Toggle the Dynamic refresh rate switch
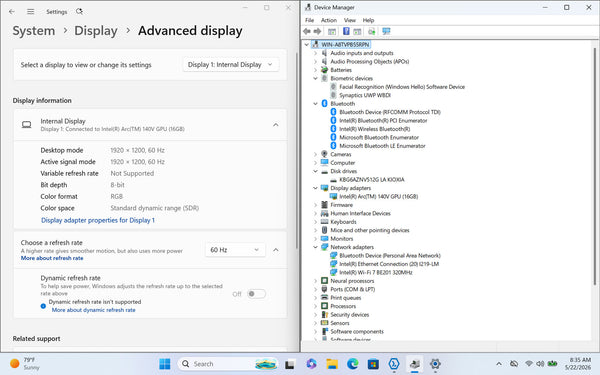This screenshot has width=600, height=375. tap(256, 294)
